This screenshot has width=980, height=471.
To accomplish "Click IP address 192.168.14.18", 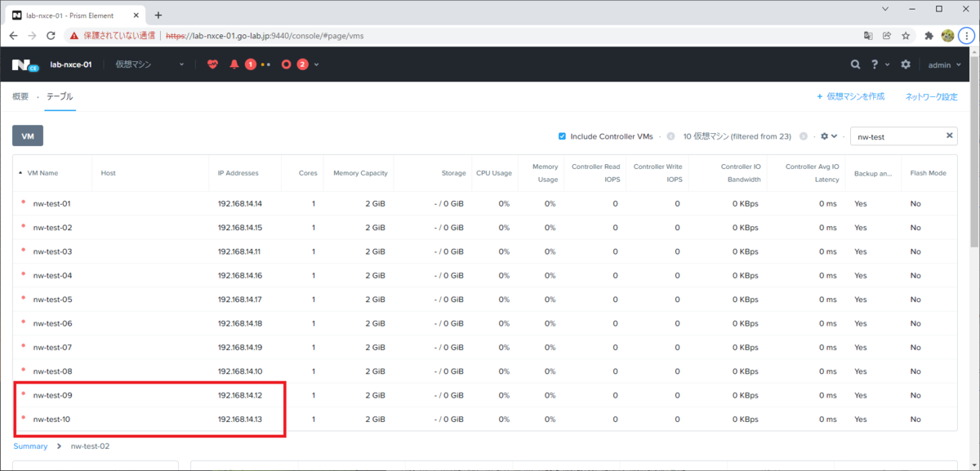I will (x=239, y=323).
